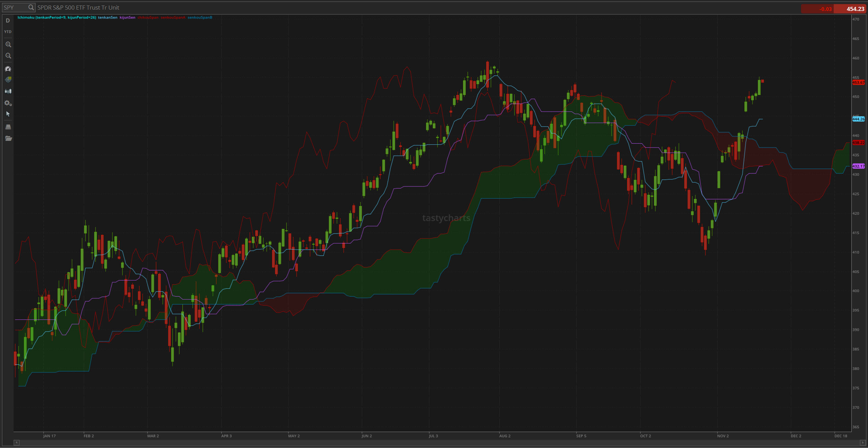Click the tenkanSen legend label
The image size is (868, 448).
[107, 17]
